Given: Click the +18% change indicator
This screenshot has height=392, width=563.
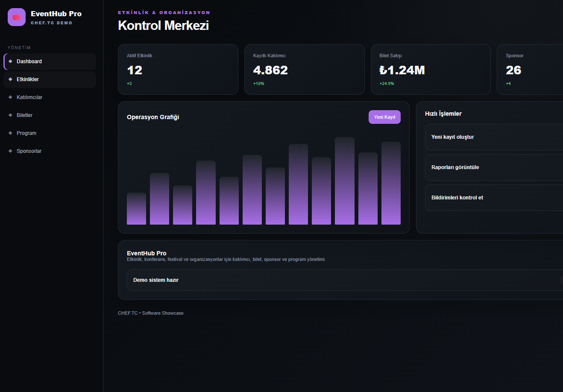Looking at the screenshot, I should tap(258, 84).
